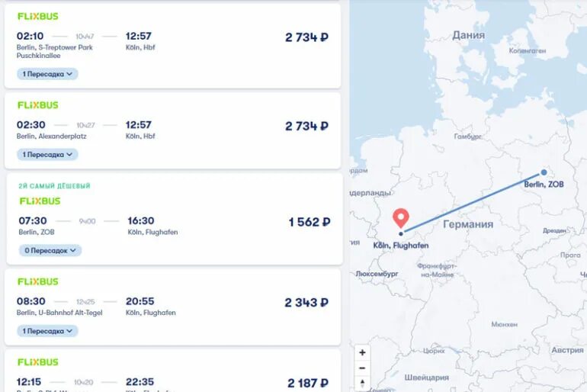This screenshot has width=587, height=392.
Task: Expand '1 Пересадка' on the 02:30 Alexanderplatz trip
Action: click(x=47, y=154)
